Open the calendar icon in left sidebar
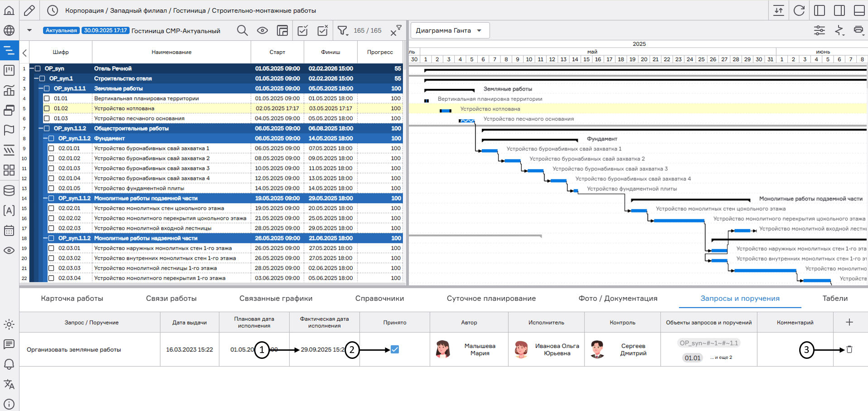The image size is (868, 411). click(x=9, y=230)
